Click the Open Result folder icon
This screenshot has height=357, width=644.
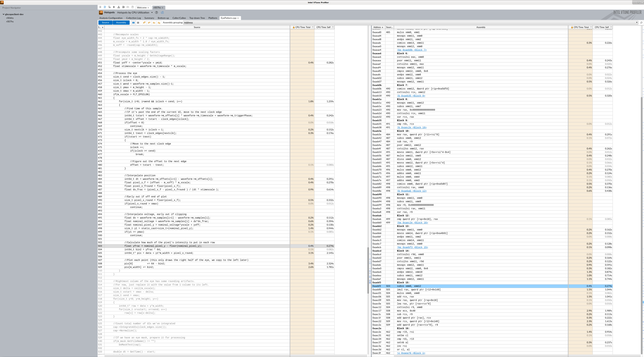click(x=128, y=7)
